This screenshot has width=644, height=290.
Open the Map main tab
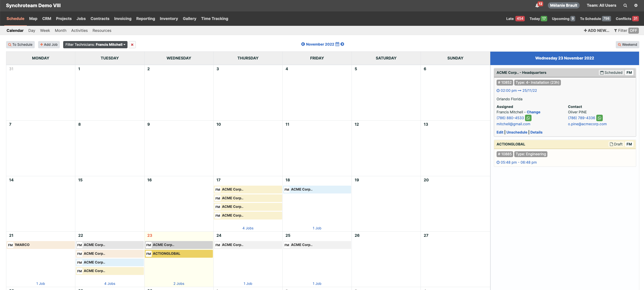33,19
